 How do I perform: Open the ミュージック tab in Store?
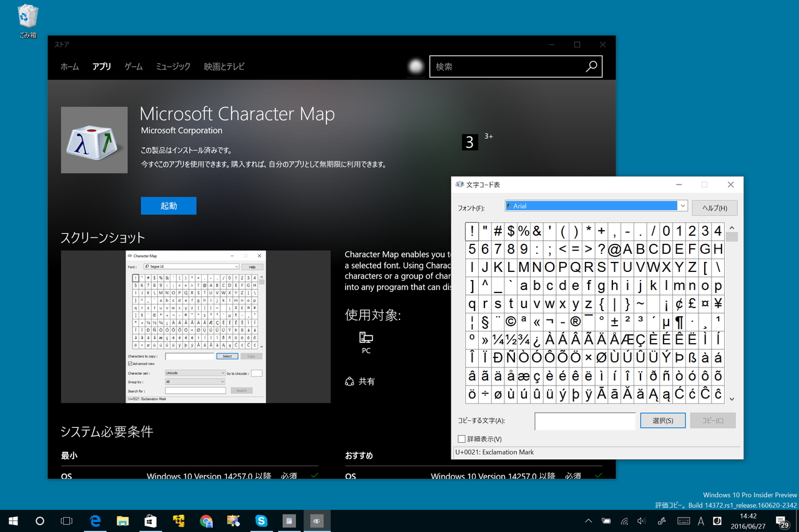point(173,67)
